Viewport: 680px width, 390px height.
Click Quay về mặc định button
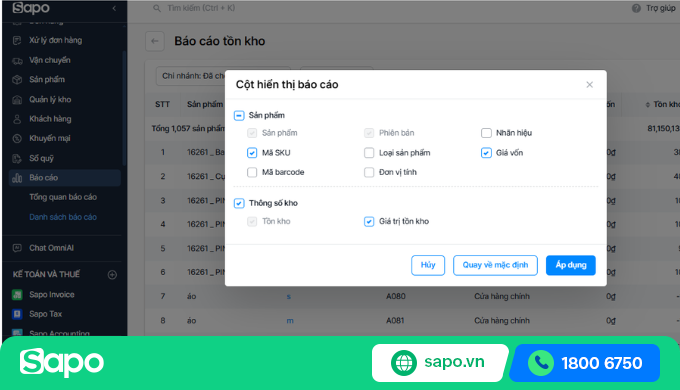[x=495, y=265]
